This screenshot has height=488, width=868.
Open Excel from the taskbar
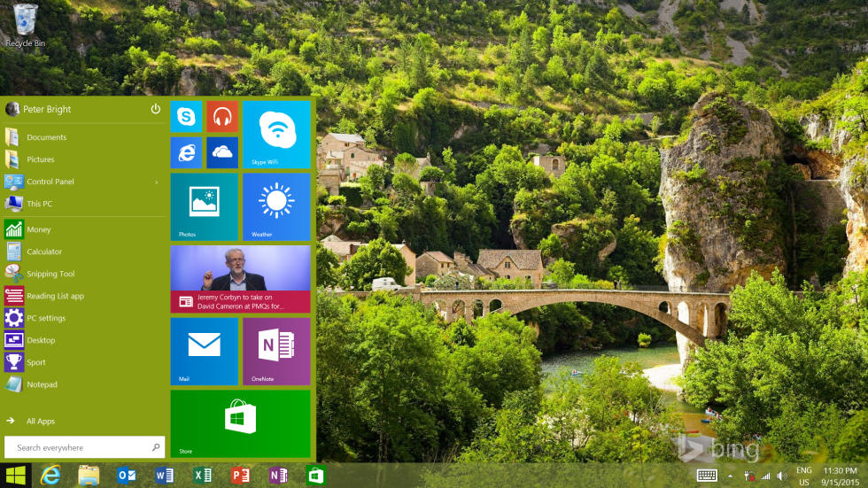(x=202, y=476)
